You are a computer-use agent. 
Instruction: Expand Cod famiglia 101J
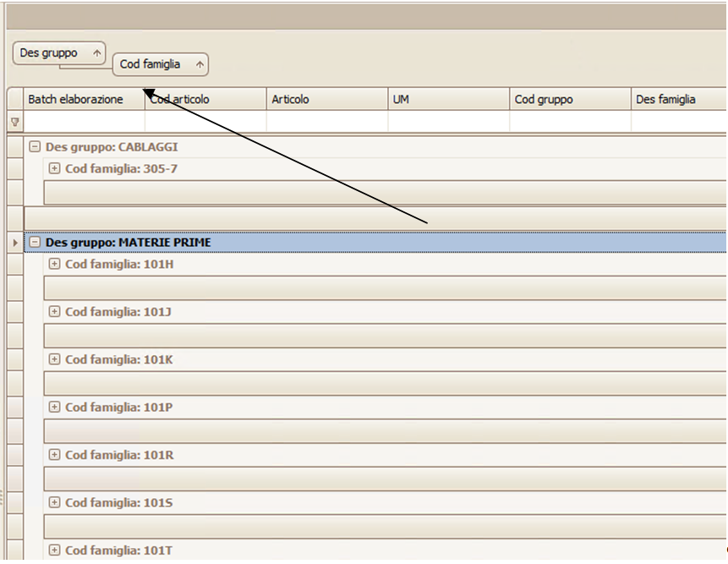[55, 312]
